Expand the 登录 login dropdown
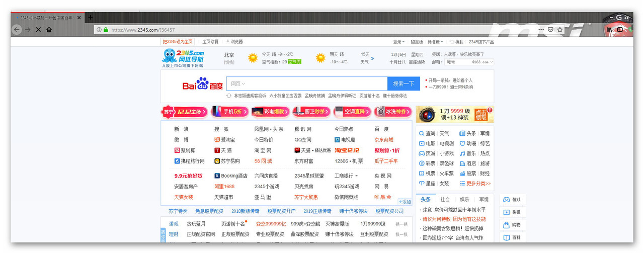 click(x=398, y=42)
